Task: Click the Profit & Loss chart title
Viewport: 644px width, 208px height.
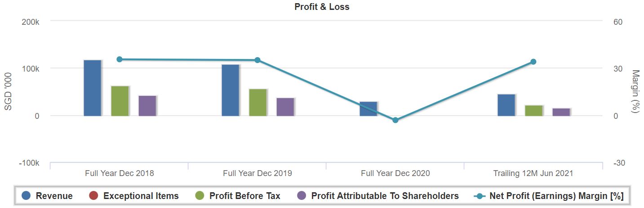Action: (x=322, y=7)
